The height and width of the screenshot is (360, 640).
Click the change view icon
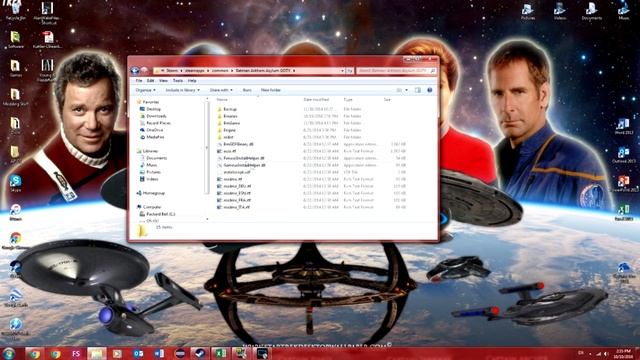pyautogui.click(x=399, y=90)
